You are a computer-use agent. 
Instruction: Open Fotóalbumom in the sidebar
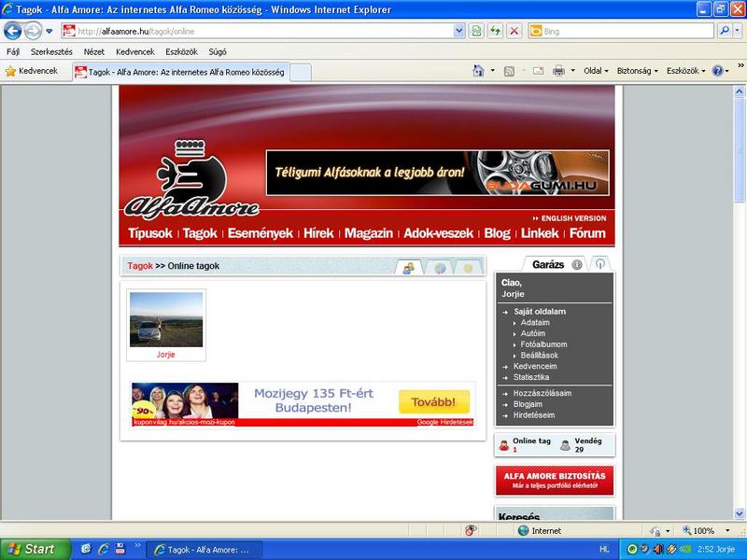543,344
